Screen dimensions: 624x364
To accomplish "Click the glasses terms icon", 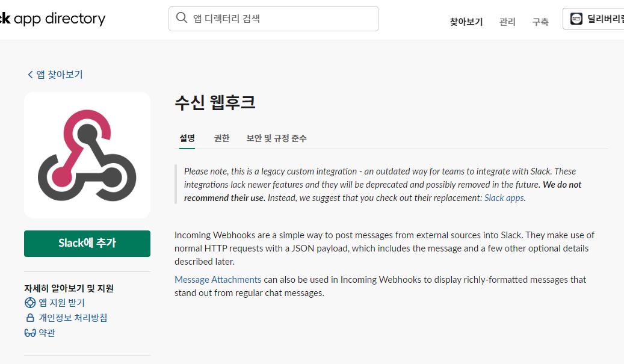I will coord(30,333).
